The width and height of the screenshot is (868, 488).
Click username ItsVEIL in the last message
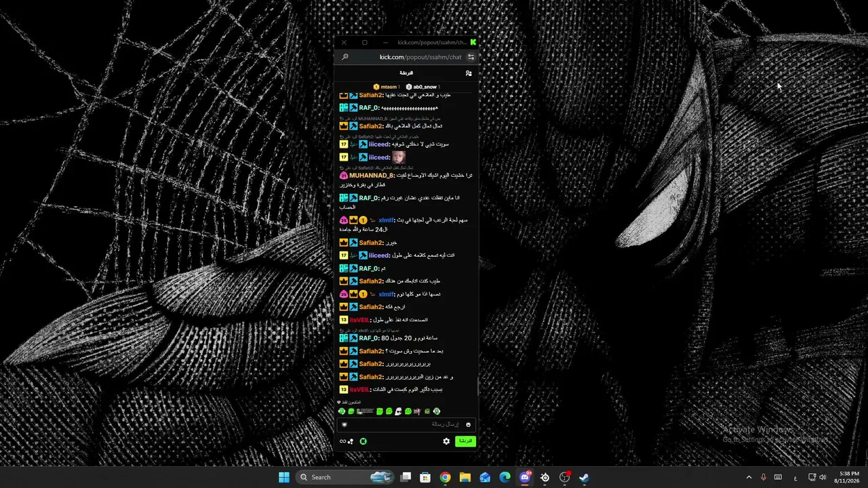[359, 390]
